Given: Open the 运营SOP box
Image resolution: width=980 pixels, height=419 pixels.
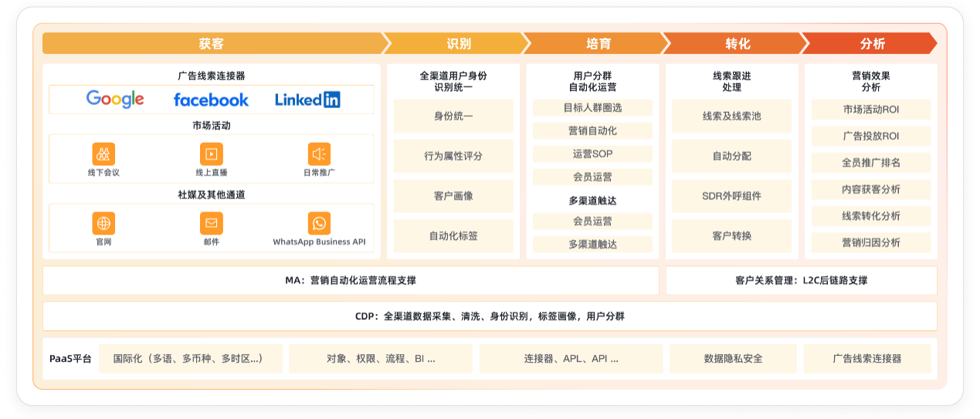Looking at the screenshot, I should coord(592,154).
